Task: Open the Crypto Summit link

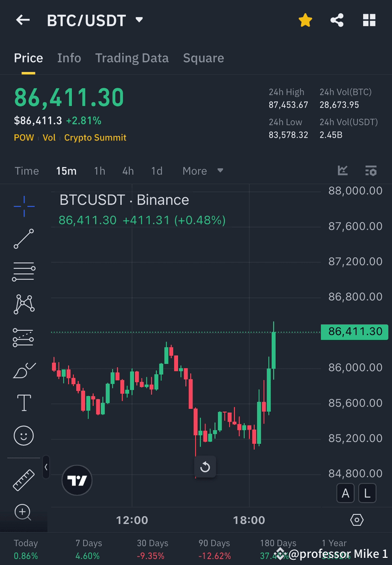Action: (95, 138)
